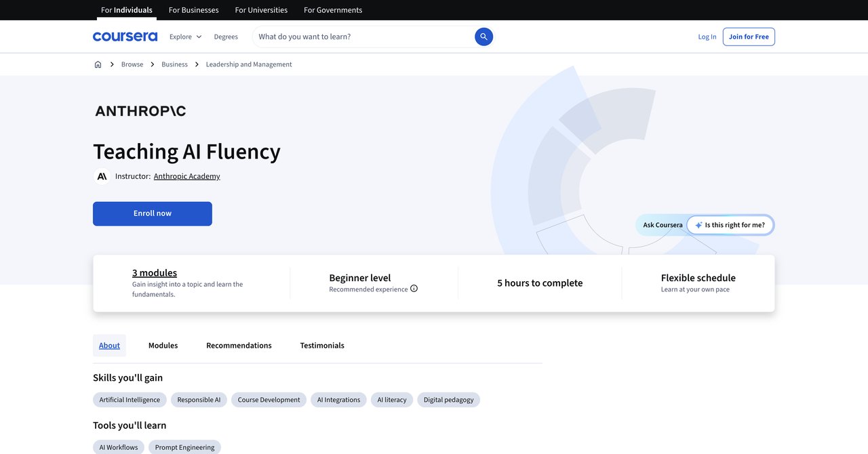This screenshot has width=868, height=454.
Task: Click the blue search magnifier button
Action: [x=484, y=37]
